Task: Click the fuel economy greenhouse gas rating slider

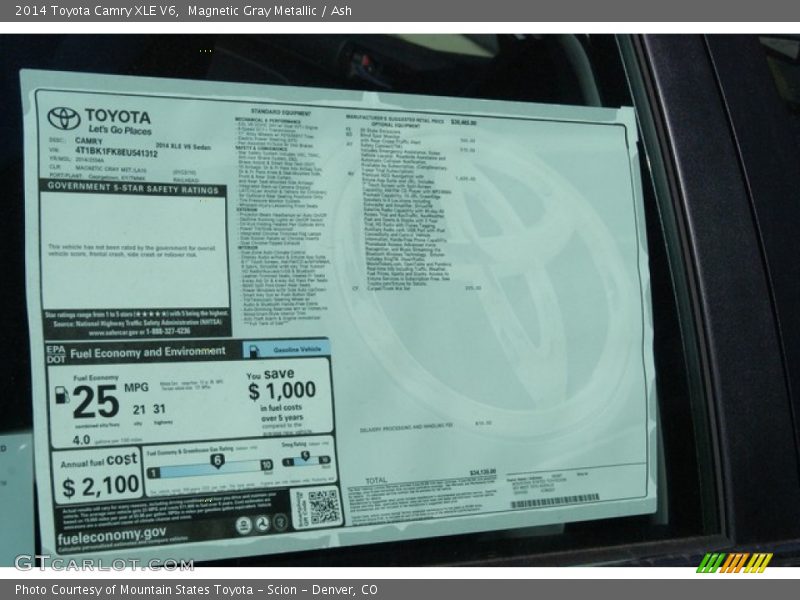Action: click(210, 468)
